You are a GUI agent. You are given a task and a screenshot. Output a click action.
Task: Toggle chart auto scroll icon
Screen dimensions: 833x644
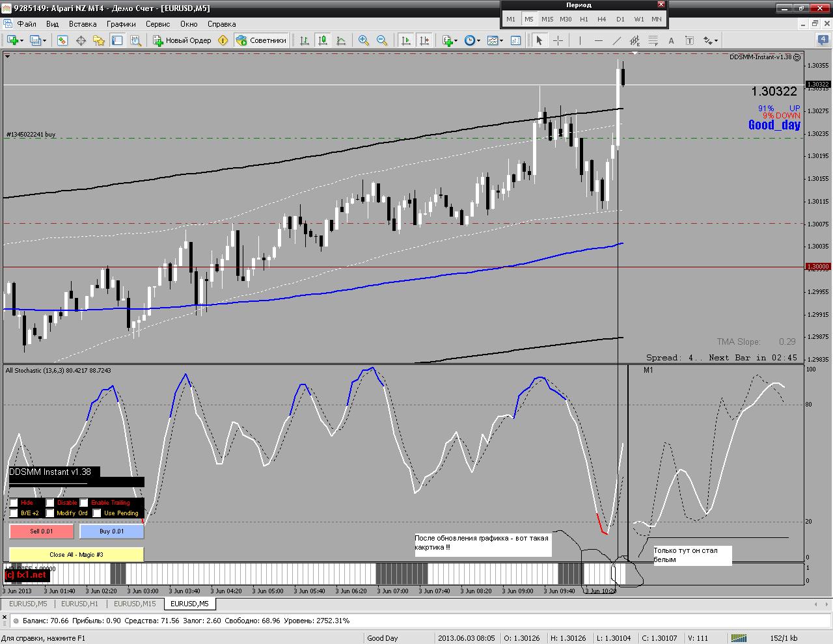click(406, 40)
